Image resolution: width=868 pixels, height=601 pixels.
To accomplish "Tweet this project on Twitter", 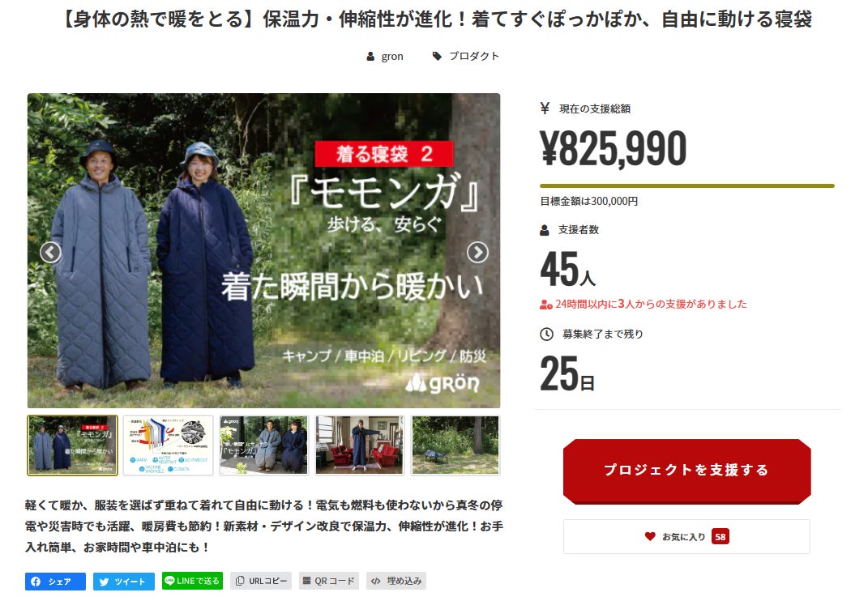I will pyautogui.click(x=123, y=581).
